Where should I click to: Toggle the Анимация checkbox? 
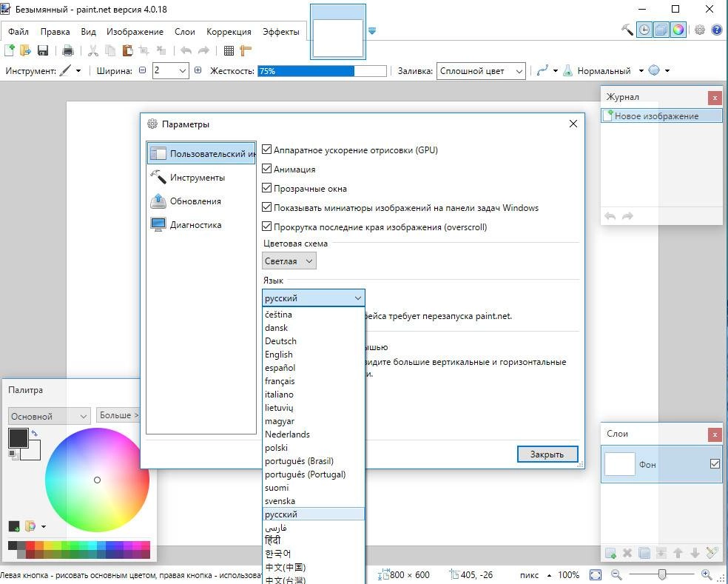266,169
